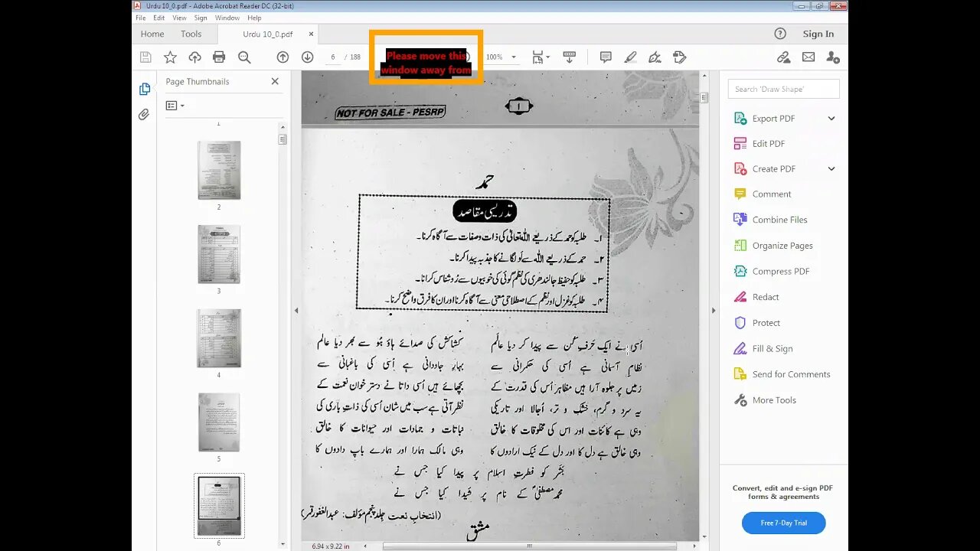The height and width of the screenshot is (551, 980).
Task: Save the file with the disk icon
Action: [x=145, y=57]
